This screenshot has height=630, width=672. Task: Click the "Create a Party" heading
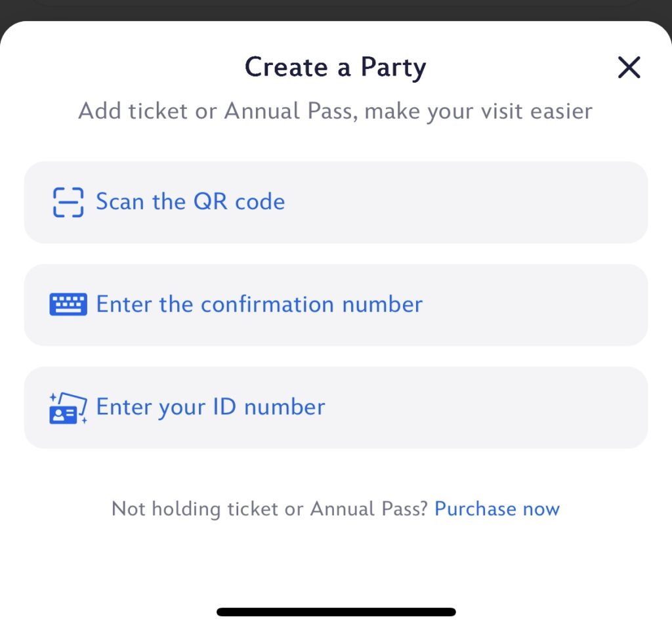(335, 68)
